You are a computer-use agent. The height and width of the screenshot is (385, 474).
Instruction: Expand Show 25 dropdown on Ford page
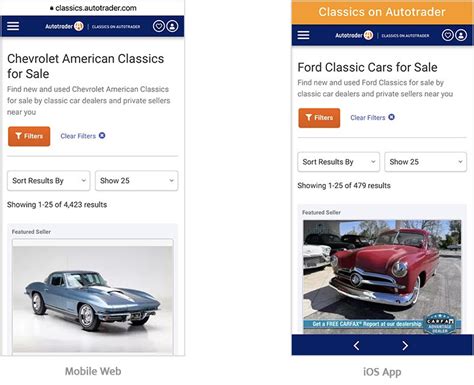pos(426,162)
